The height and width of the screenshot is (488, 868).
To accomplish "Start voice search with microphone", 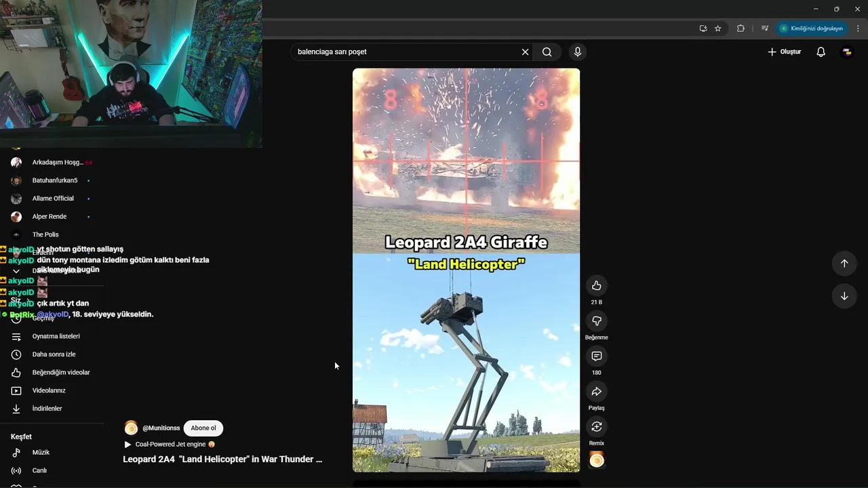I will coord(578,52).
